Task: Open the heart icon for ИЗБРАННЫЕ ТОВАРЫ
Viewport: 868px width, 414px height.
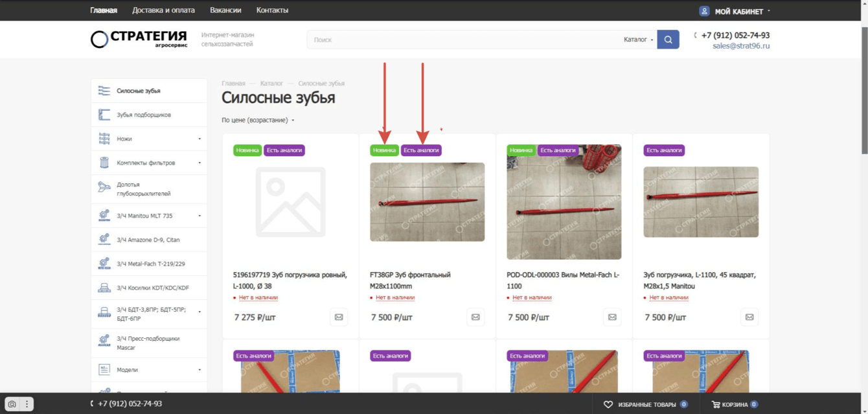Action: 608,404
